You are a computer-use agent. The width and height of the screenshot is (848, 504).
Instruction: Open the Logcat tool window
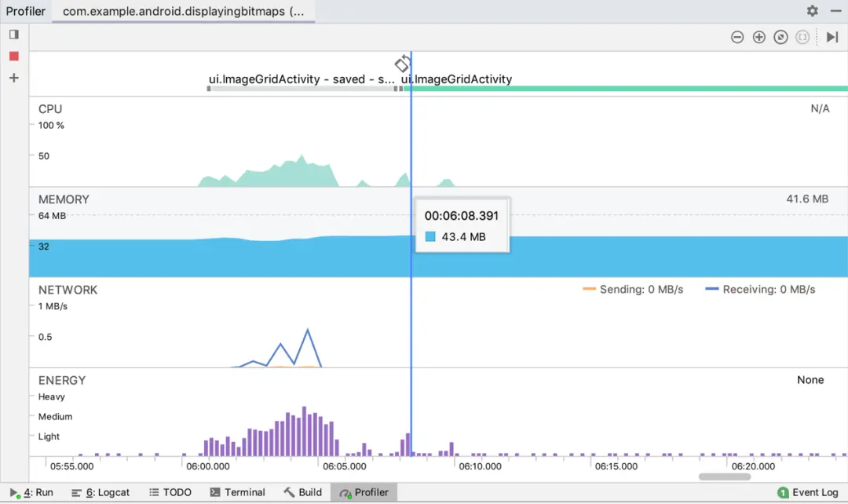tap(101, 493)
